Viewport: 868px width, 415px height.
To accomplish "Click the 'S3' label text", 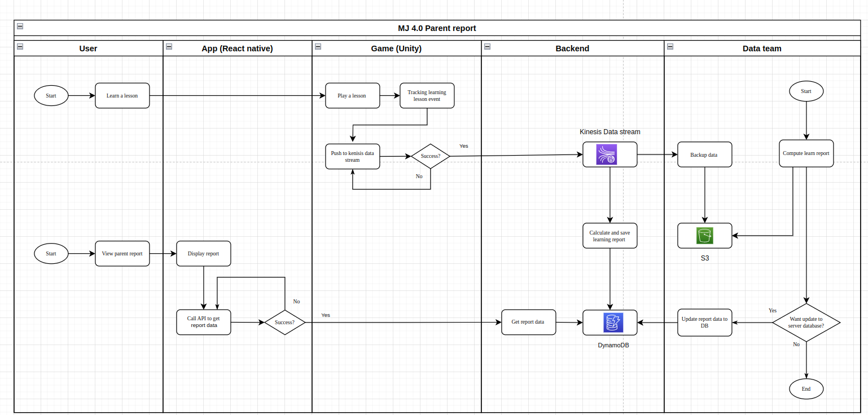I will [705, 258].
